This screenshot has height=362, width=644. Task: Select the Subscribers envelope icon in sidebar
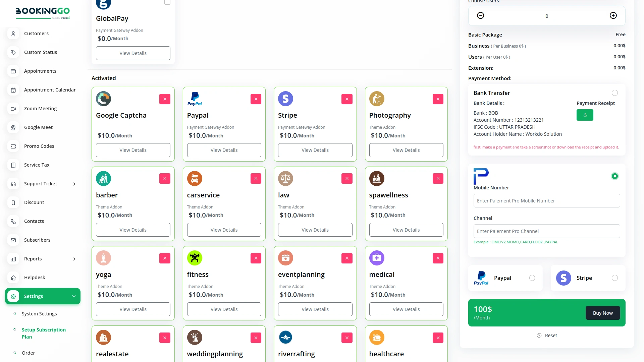13,240
